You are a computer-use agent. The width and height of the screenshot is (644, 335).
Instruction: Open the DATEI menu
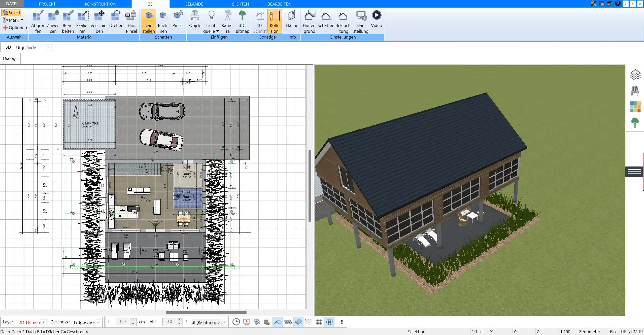12,4
